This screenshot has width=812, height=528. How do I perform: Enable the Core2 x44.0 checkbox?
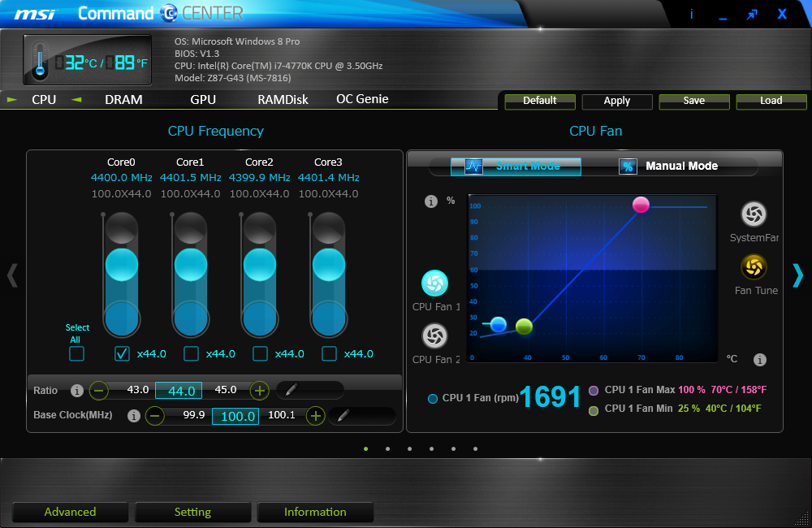coord(260,354)
